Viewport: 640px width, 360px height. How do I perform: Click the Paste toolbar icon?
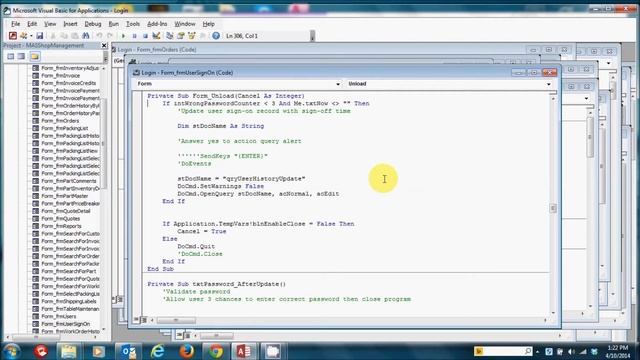75,36
